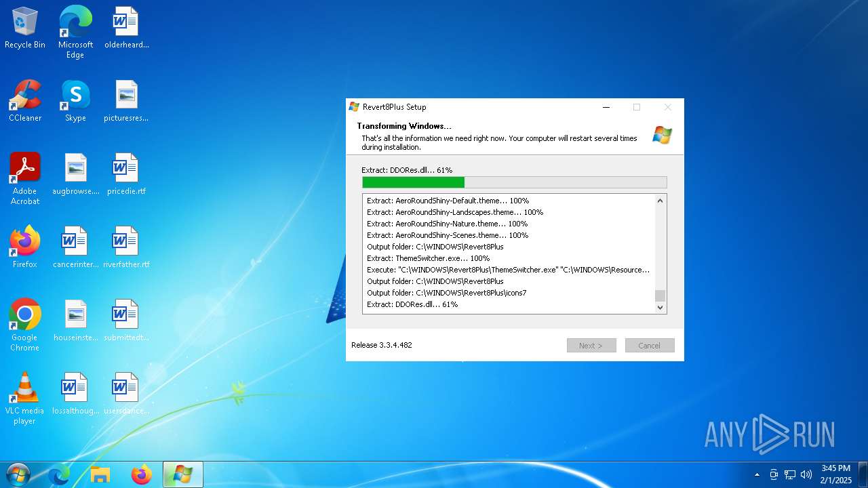Click the Revert8Plus Setup title bar icon

click(354, 107)
